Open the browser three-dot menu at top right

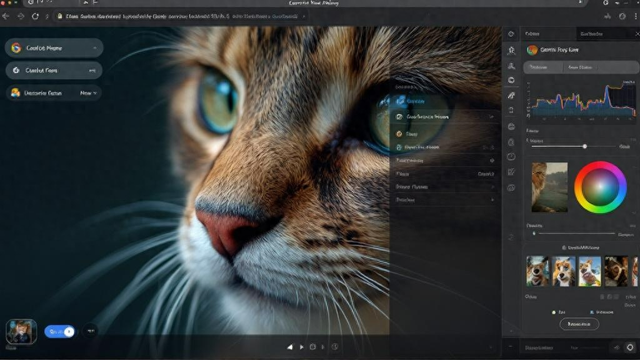coord(636,16)
